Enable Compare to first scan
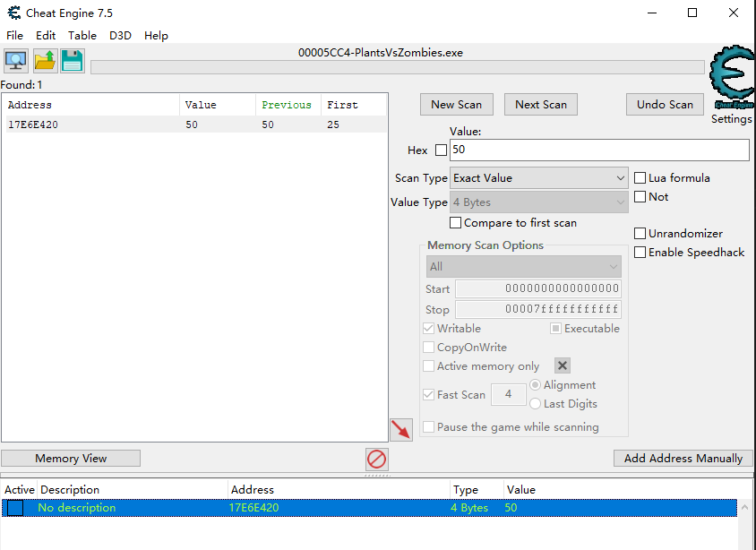This screenshot has width=756, height=550. tap(455, 223)
